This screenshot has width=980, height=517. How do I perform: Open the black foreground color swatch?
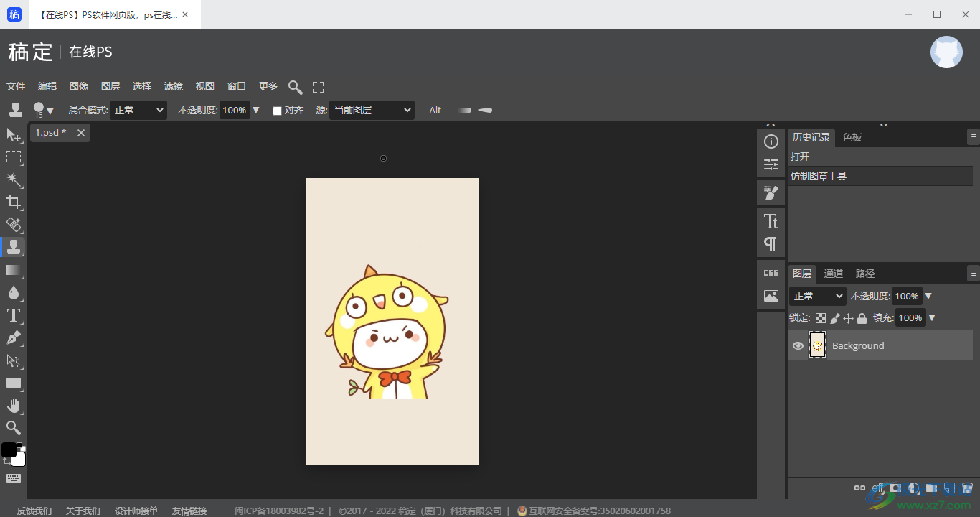tap(9, 450)
